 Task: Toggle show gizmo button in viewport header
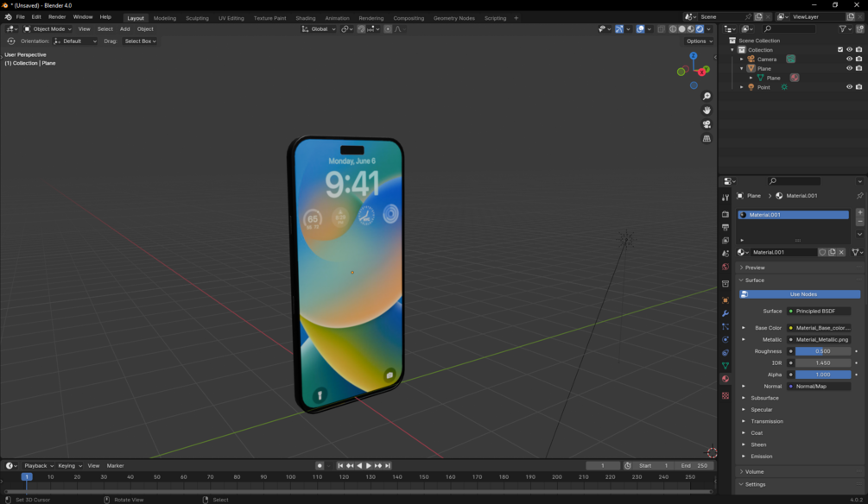(x=619, y=28)
